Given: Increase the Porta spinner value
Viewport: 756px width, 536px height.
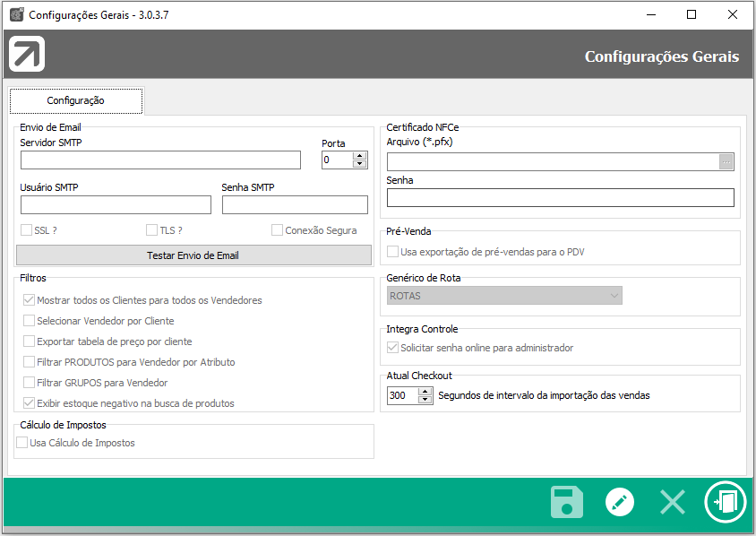Looking at the screenshot, I should pos(360,155).
